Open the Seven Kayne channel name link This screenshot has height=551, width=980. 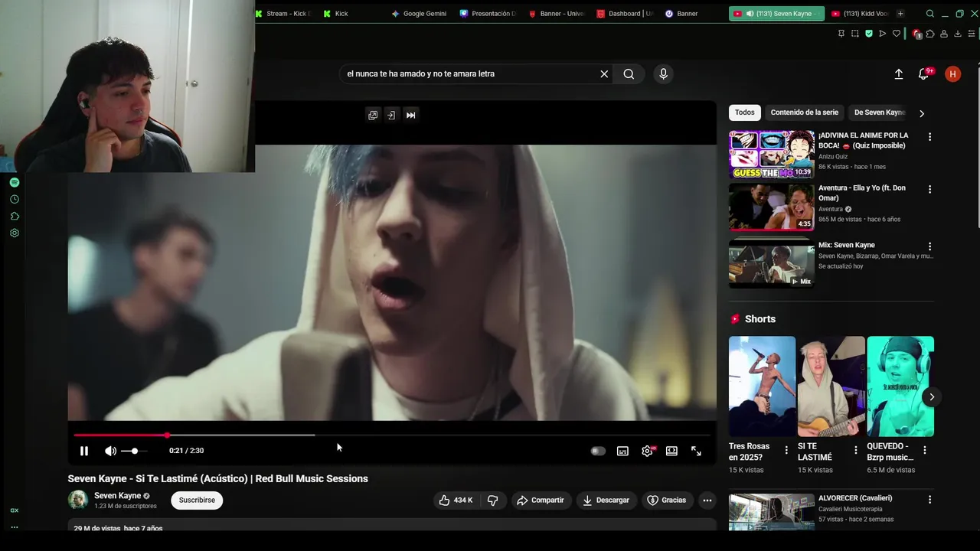118,495
